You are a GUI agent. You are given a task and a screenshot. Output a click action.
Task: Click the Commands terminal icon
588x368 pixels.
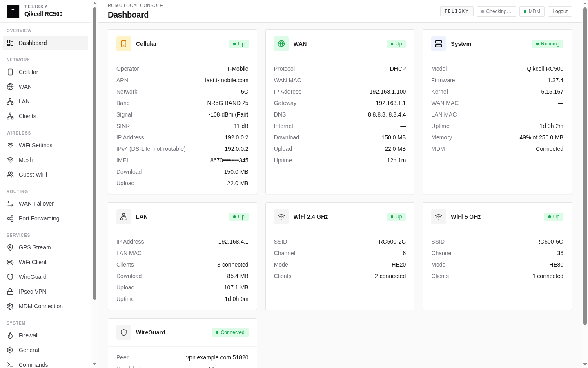coord(10,365)
